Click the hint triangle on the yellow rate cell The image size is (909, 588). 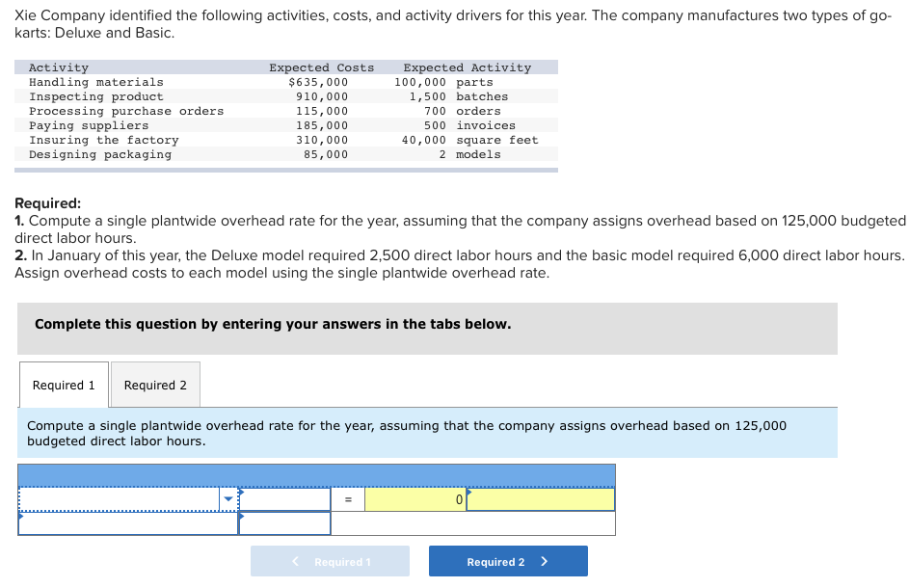(x=468, y=491)
